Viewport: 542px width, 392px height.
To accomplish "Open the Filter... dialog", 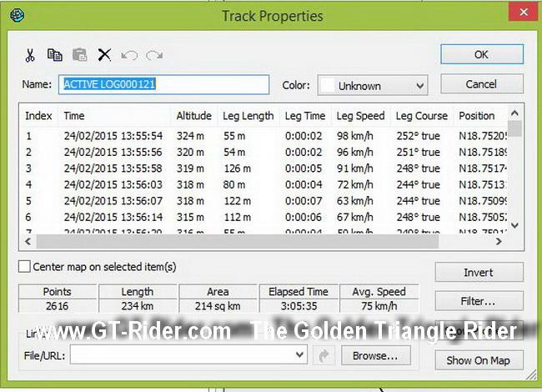I will [479, 301].
